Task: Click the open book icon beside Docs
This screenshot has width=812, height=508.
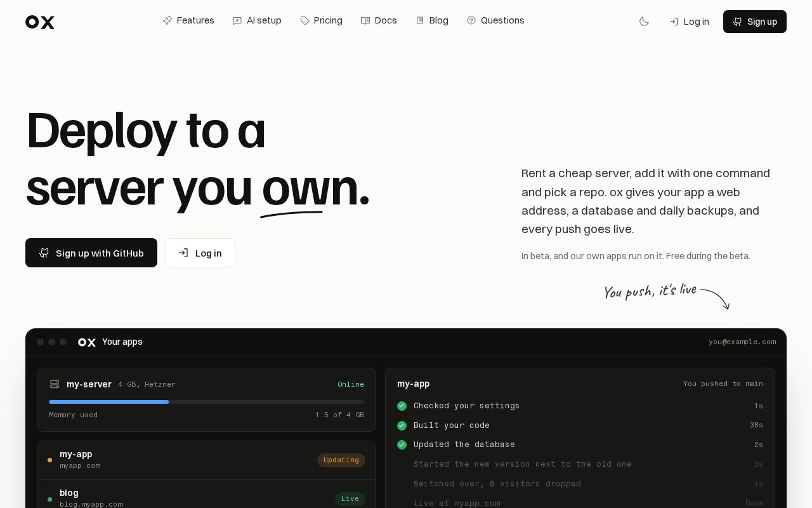Action: pyautogui.click(x=365, y=20)
